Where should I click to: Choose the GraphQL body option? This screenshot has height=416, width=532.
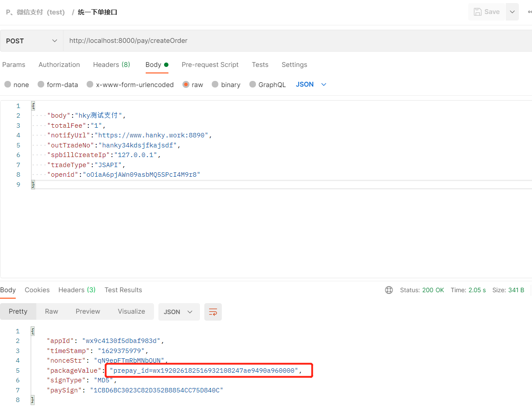pos(267,84)
